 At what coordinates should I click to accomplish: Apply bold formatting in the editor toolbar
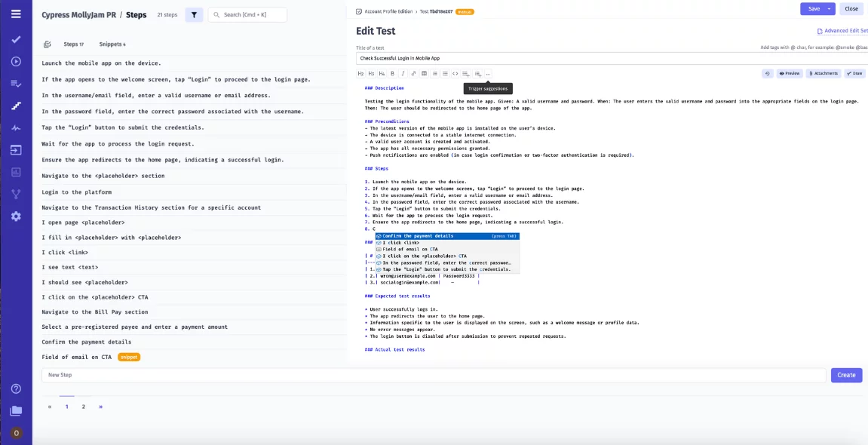(x=393, y=73)
